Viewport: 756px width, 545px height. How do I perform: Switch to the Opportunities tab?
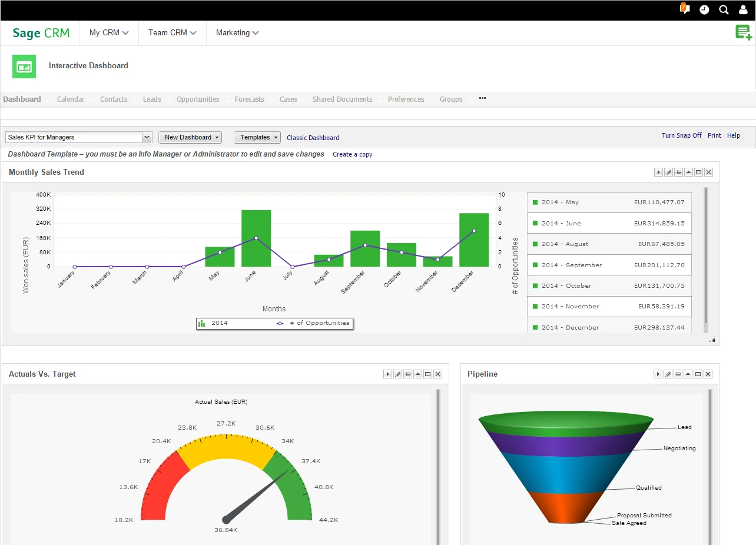(198, 99)
